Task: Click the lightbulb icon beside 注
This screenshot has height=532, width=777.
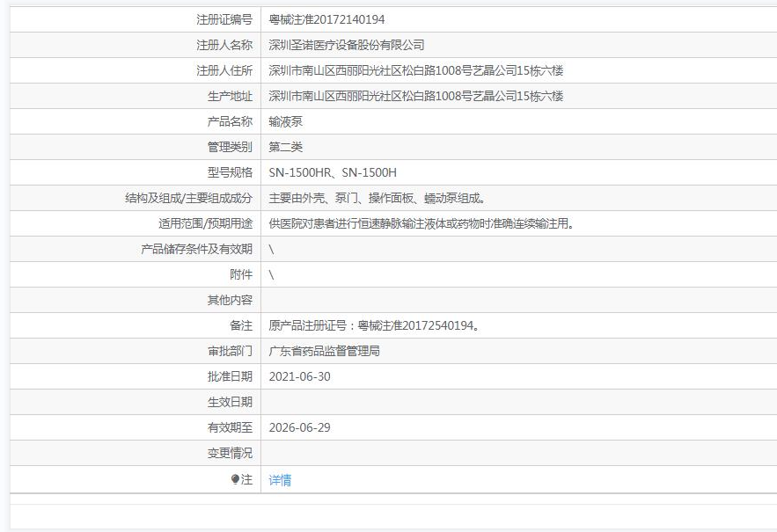Action: click(235, 479)
